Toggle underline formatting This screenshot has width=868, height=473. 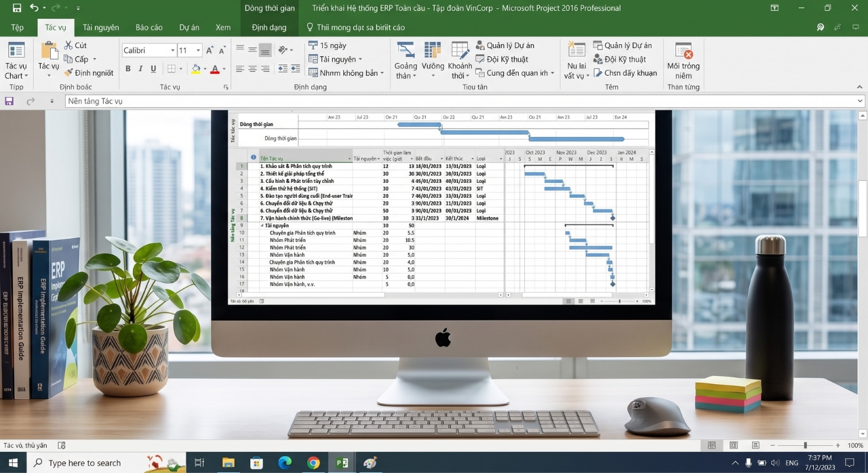(x=153, y=68)
